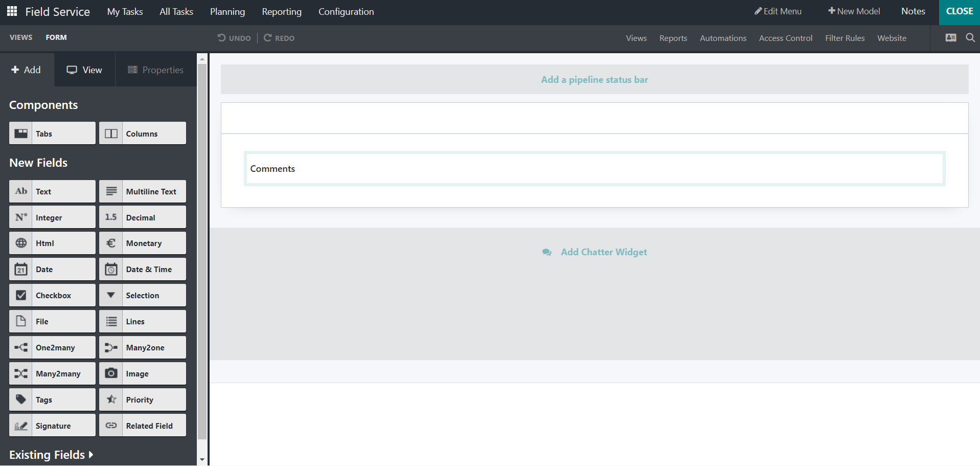Open the All Tasks menu
This screenshot has height=466, width=980.
click(176, 11)
